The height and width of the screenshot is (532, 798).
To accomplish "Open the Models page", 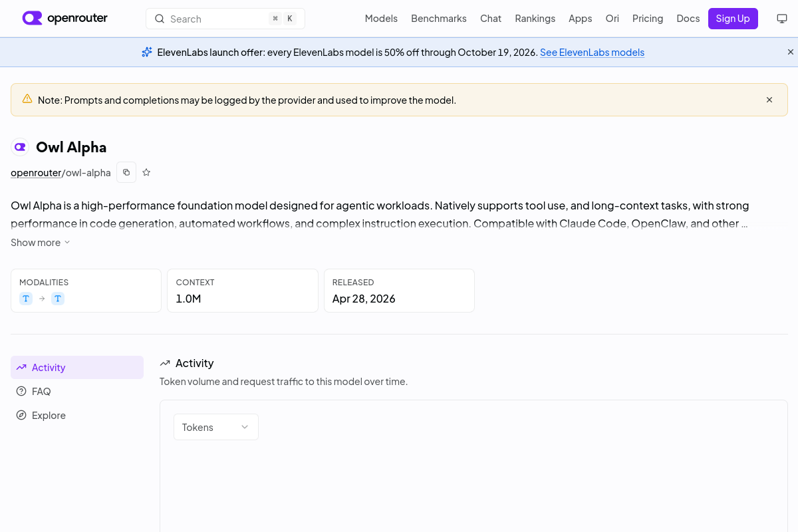I will click(x=381, y=19).
